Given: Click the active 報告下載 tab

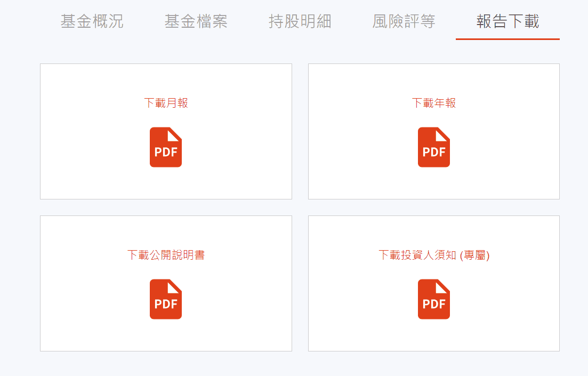Looking at the screenshot, I should [508, 21].
